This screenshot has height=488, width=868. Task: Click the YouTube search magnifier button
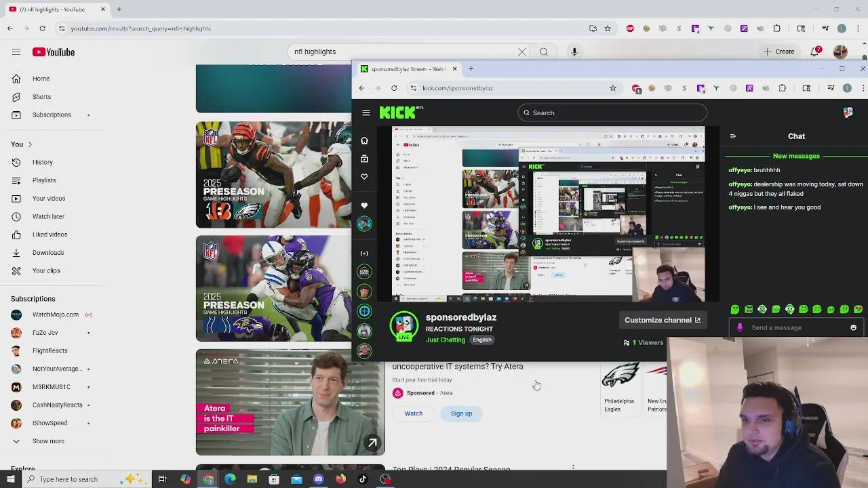[x=544, y=52]
